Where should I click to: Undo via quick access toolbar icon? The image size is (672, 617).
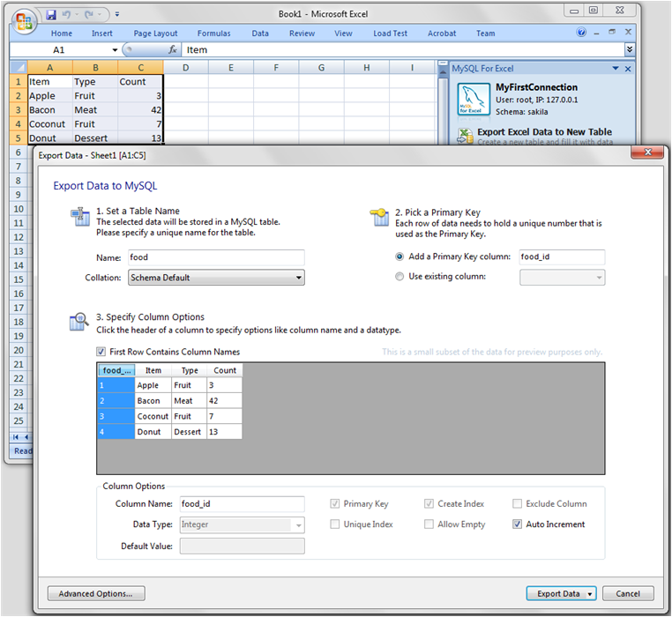66,15
